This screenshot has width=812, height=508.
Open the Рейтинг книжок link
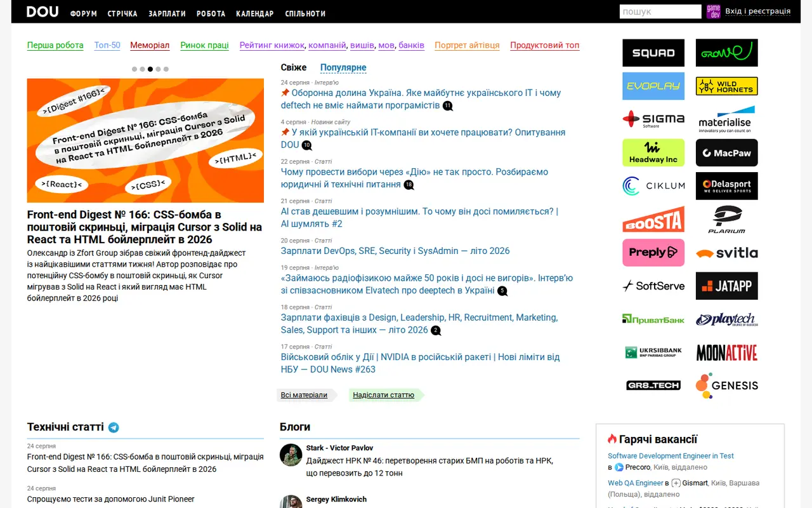pyautogui.click(x=273, y=45)
